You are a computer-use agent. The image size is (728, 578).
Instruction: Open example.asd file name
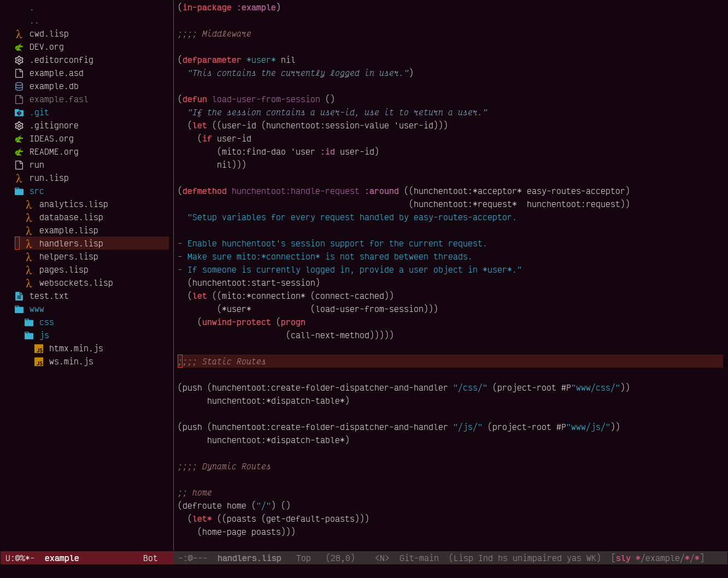pos(56,73)
